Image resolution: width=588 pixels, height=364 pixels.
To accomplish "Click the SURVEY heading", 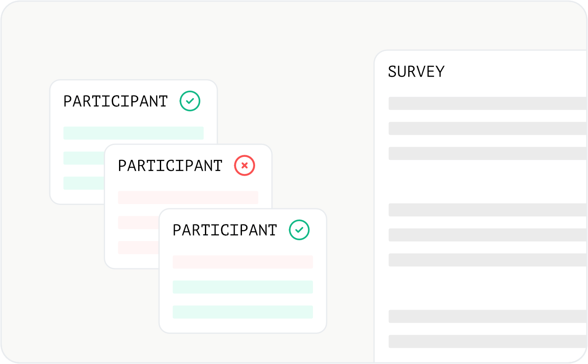I will coord(416,71).
